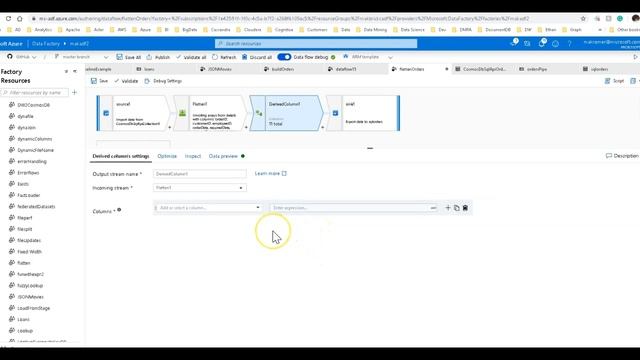Open the DynamicFileName data flow
This screenshot has height=360, width=640.
(x=36, y=150)
